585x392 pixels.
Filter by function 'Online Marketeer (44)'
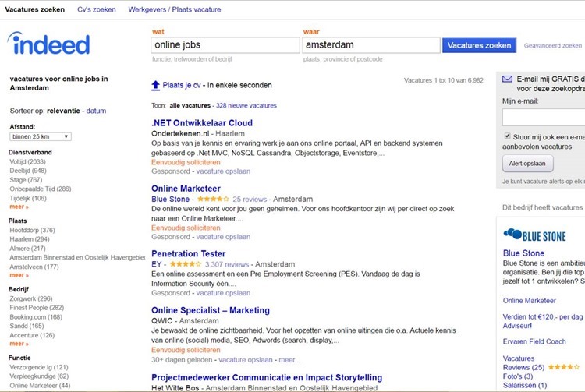point(40,386)
